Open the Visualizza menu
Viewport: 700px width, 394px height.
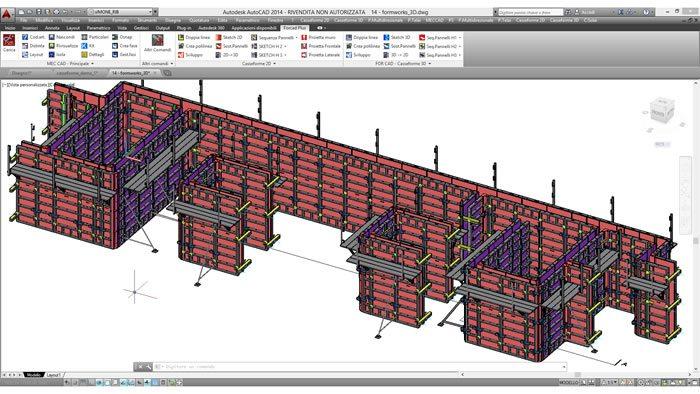pos(71,20)
